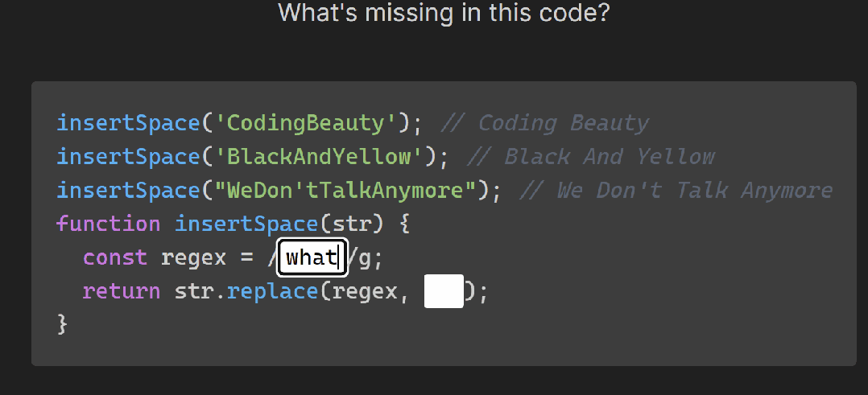868x395 pixels.
Task: Click the '// Coding Beauty' comment
Action: 544,123
